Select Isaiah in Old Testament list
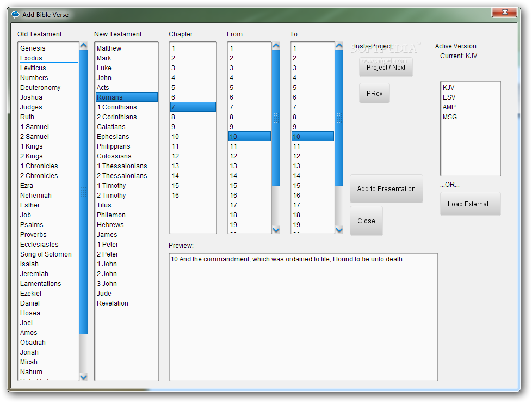The width and height of the screenshot is (532, 403). click(x=48, y=264)
